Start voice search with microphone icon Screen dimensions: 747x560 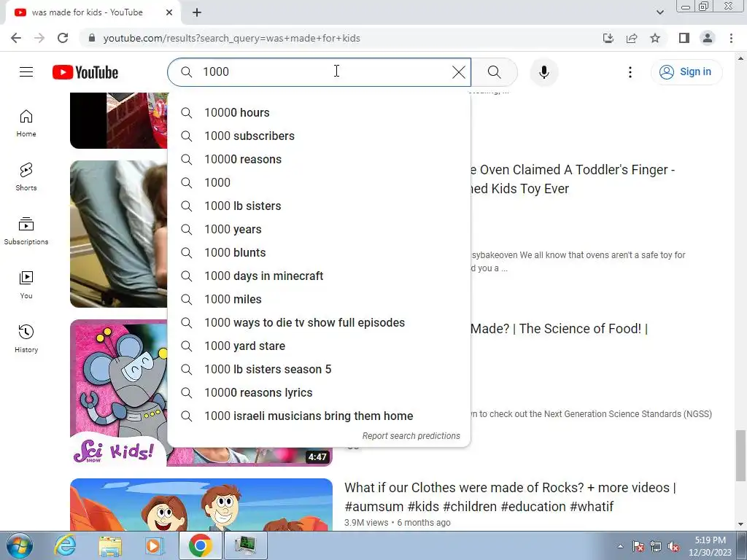[544, 72]
